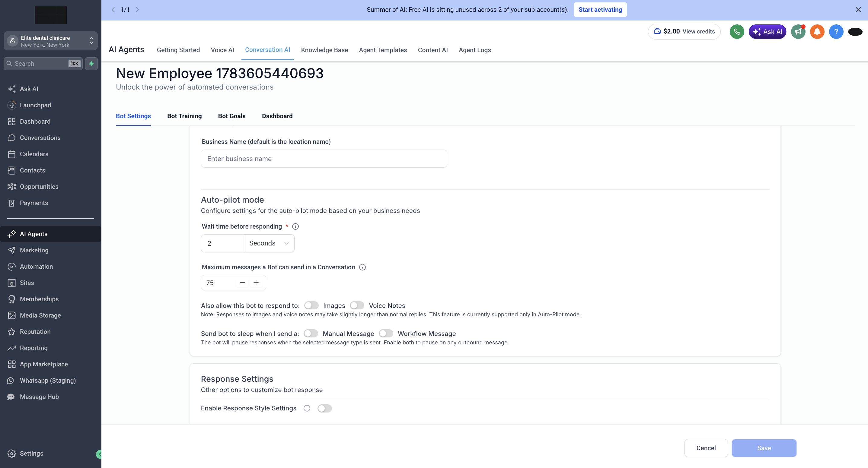Show info for Response Style Settings
Image resolution: width=868 pixels, height=468 pixels.
pos(307,408)
